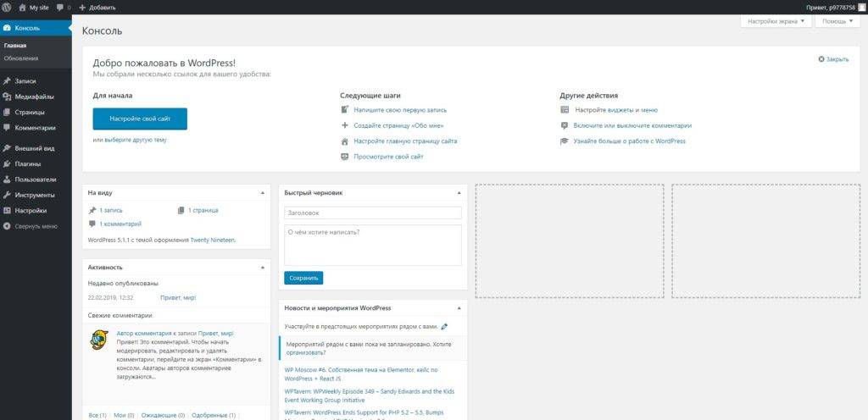Click the Плагины plug icon

click(7, 163)
